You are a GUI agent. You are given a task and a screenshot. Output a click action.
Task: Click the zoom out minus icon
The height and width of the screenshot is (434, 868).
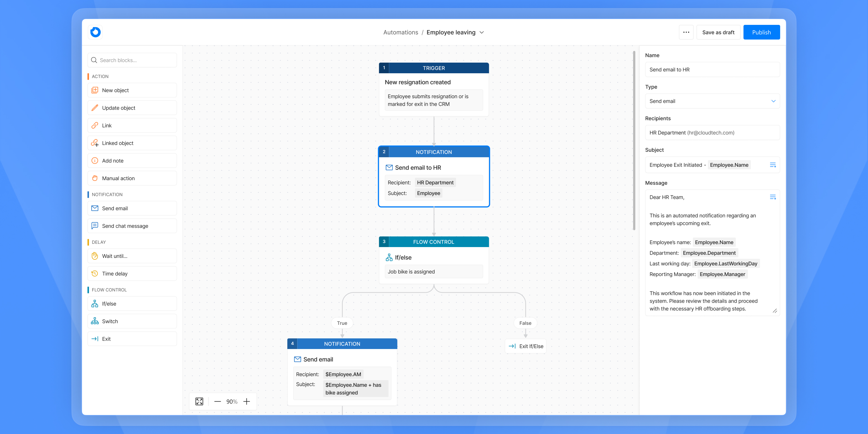point(217,401)
